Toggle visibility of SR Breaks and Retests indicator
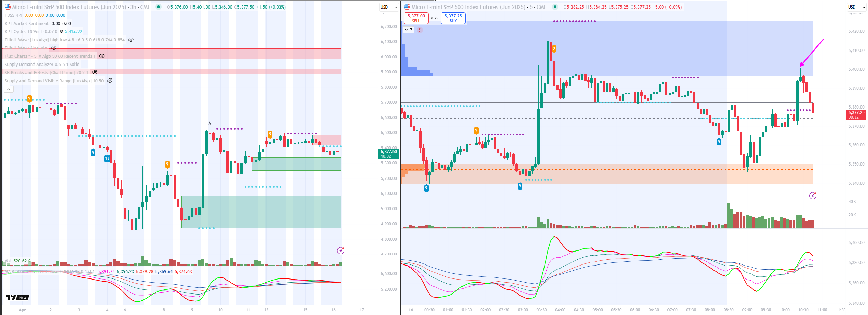 click(x=95, y=72)
